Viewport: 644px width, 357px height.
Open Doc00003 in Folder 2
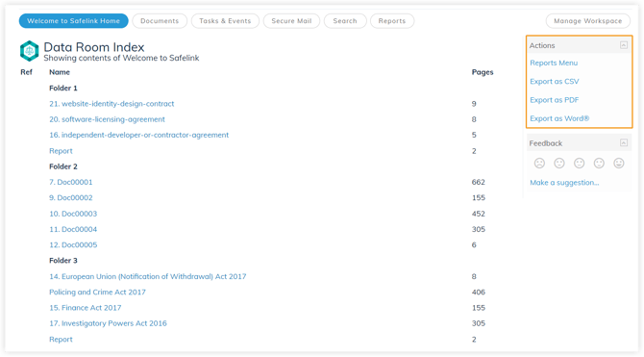[x=73, y=214]
